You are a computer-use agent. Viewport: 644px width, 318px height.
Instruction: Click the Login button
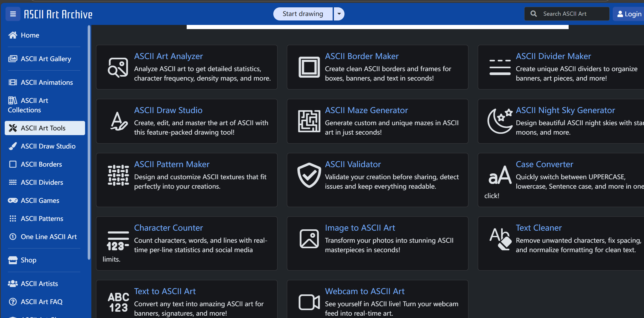pos(629,14)
